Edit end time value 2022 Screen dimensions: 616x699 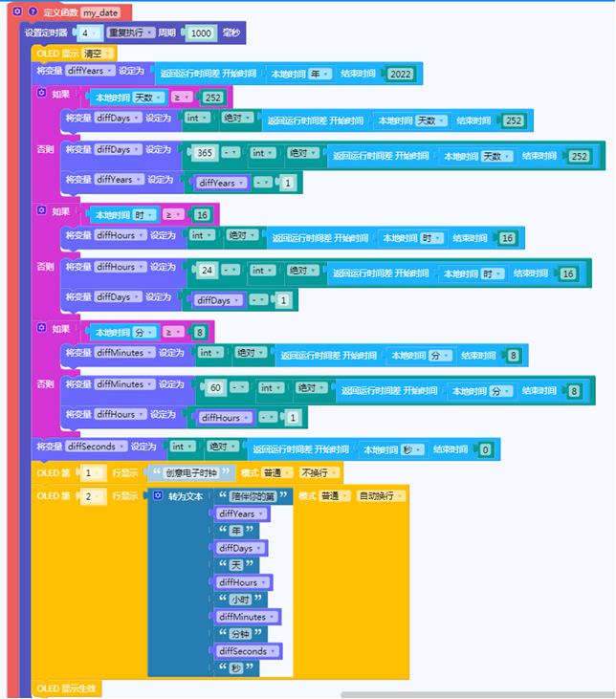[x=401, y=74]
